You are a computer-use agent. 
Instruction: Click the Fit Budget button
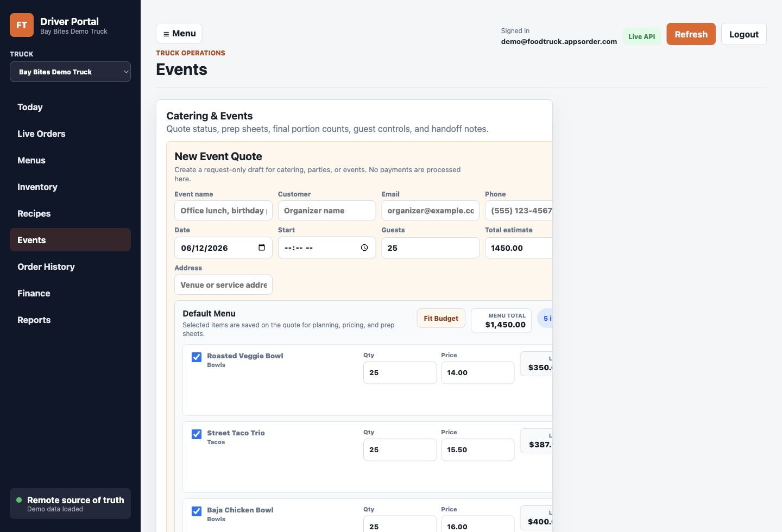coord(441,319)
